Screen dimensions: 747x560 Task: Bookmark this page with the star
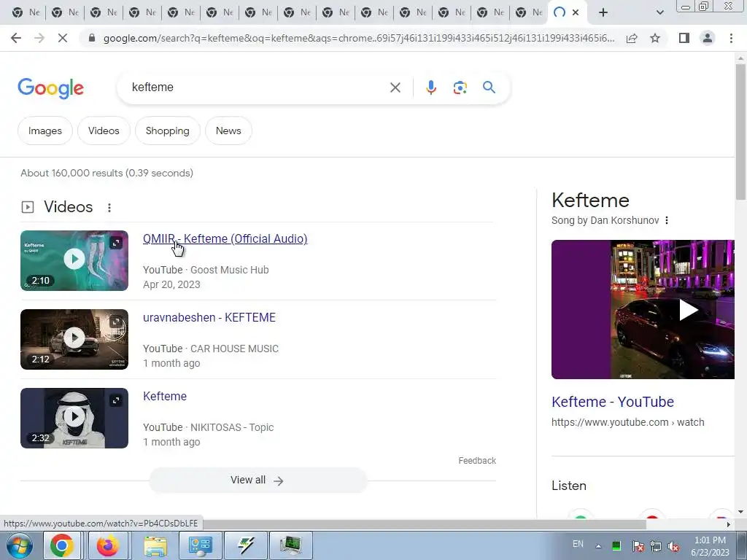[655, 38]
